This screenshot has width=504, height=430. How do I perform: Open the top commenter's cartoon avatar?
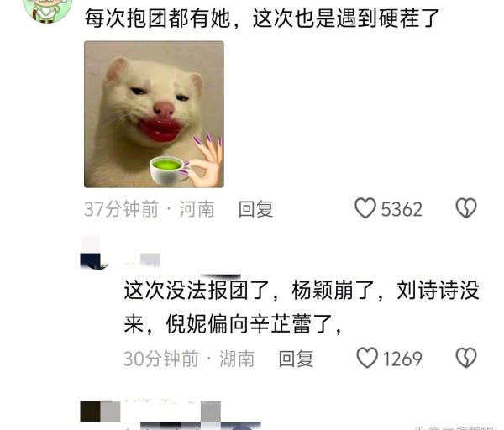point(48,10)
